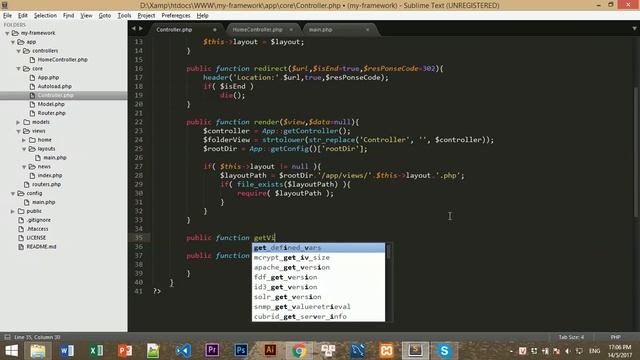Launch PowerPoint from the taskbar
Image resolution: width=640 pixels, height=360 pixels.
125,351
